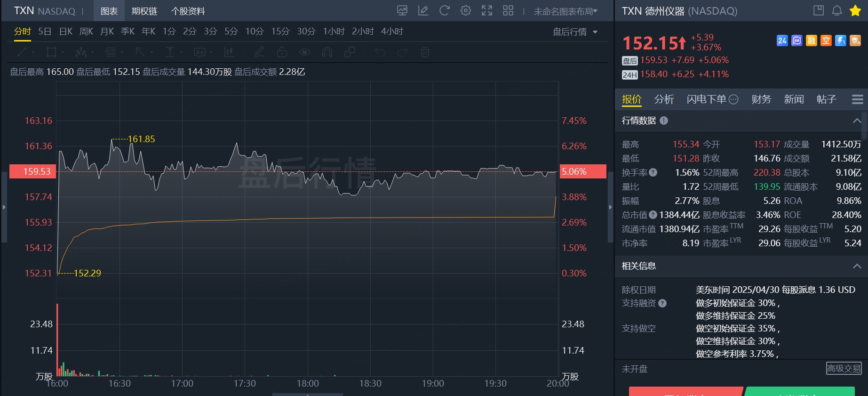Viewport: 868px width, 396px height.
Task: Open the 帖子 tab
Action: point(827,99)
